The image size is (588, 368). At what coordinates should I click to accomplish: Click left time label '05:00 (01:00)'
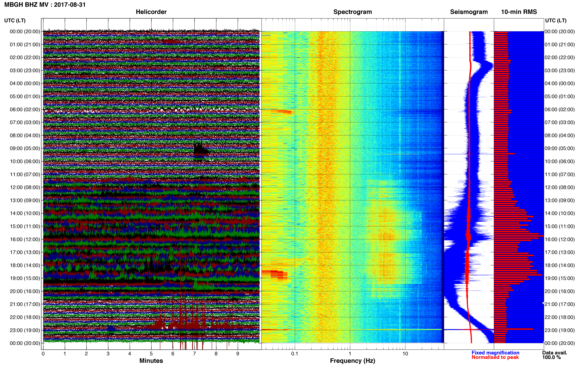25,96
